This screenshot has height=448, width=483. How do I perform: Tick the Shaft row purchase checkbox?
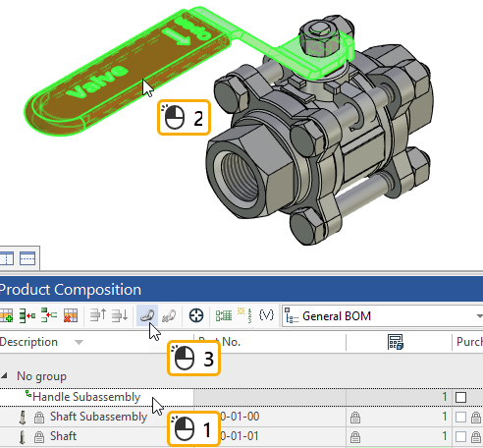tap(460, 436)
